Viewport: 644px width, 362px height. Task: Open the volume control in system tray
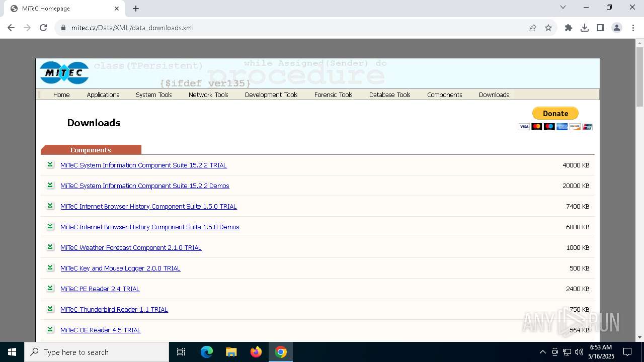pyautogui.click(x=579, y=352)
